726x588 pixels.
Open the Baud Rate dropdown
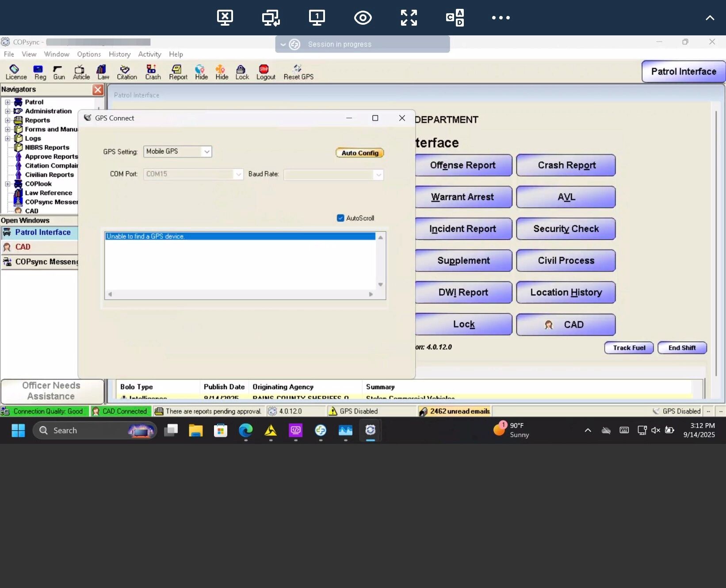tap(378, 175)
